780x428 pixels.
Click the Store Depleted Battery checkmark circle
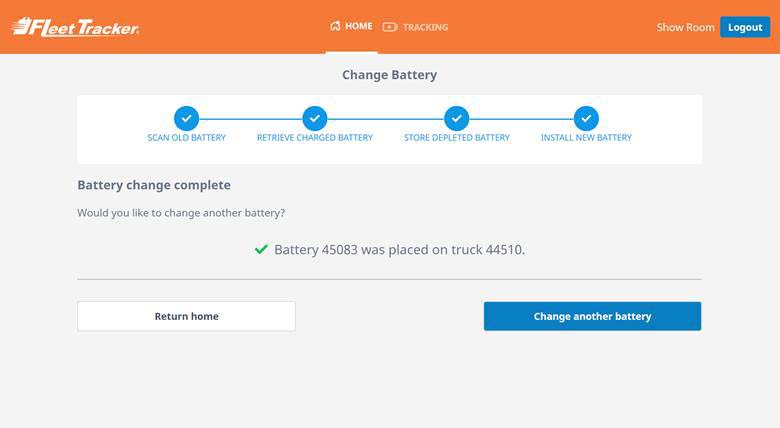[457, 117]
